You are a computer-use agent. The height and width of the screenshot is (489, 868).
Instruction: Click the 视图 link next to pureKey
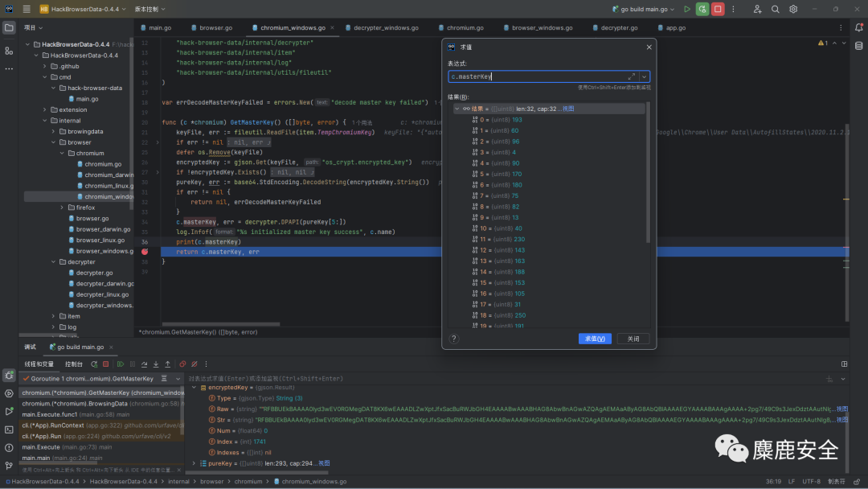pos(324,463)
